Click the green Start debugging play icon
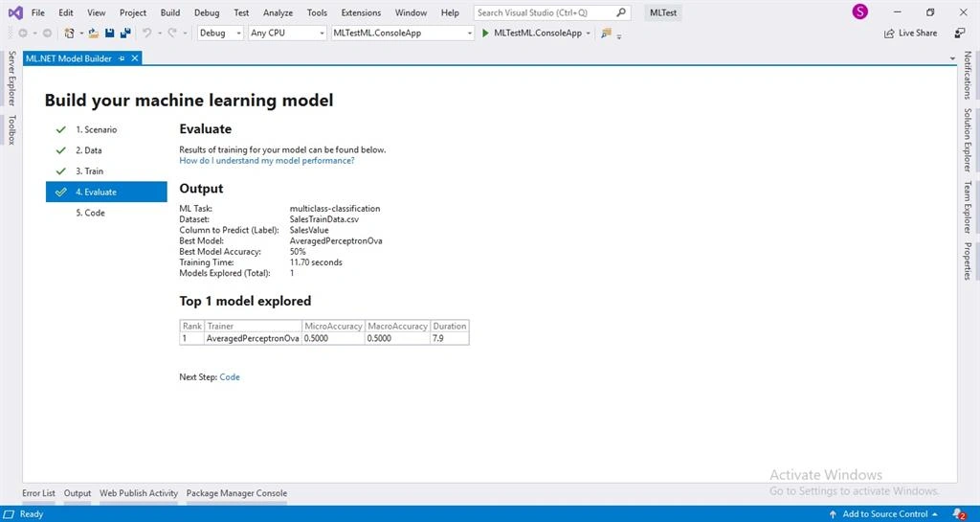The image size is (980, 522). (485, 34)
